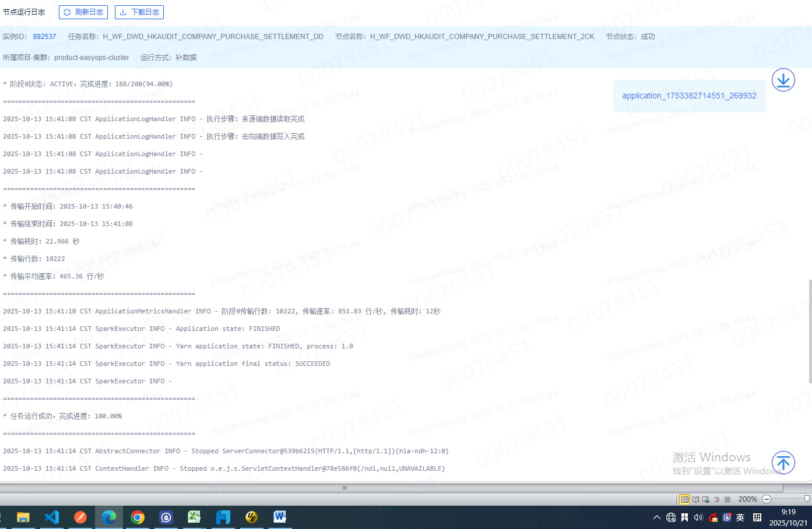Click the 200% zoom level indicator

click(747, 499)
